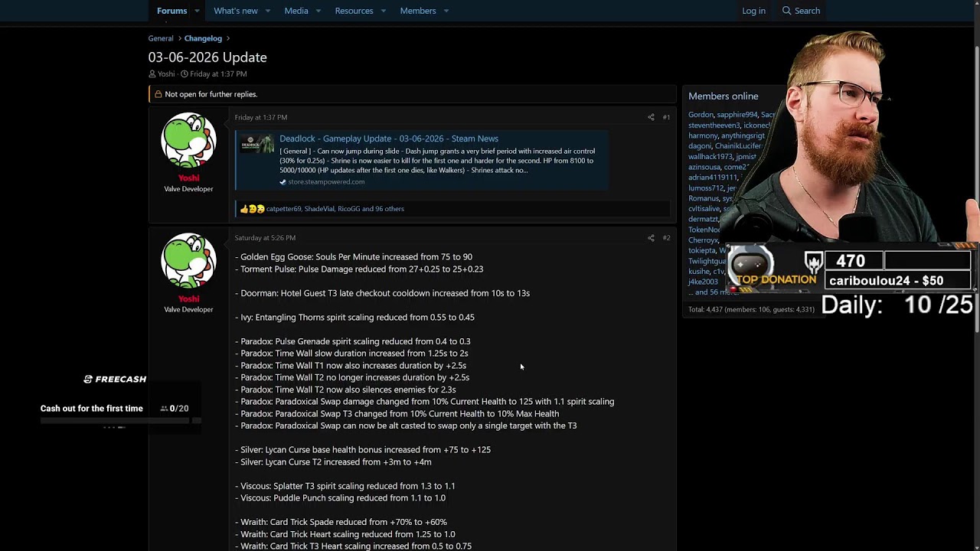Open member ChainikLucifer's profile
The image size is (980, 551).
click(x=738, y=146)
